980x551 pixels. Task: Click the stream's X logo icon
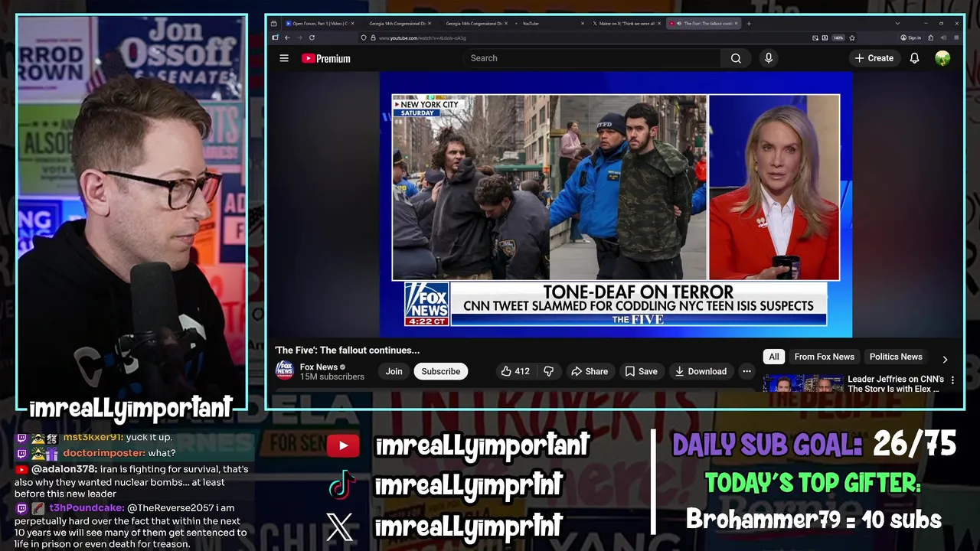[x=340, y=527]
